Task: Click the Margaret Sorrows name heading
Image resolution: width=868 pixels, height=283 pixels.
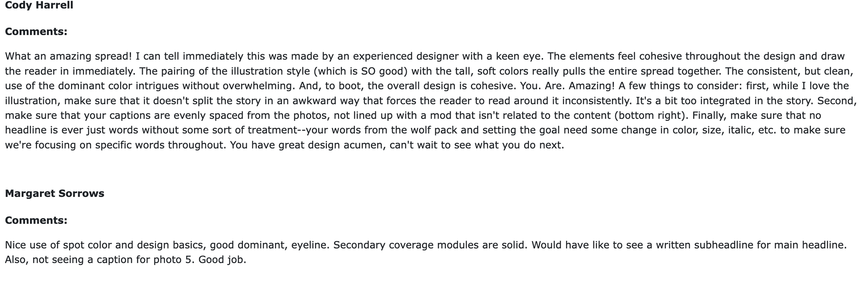Action: [54, 194]
